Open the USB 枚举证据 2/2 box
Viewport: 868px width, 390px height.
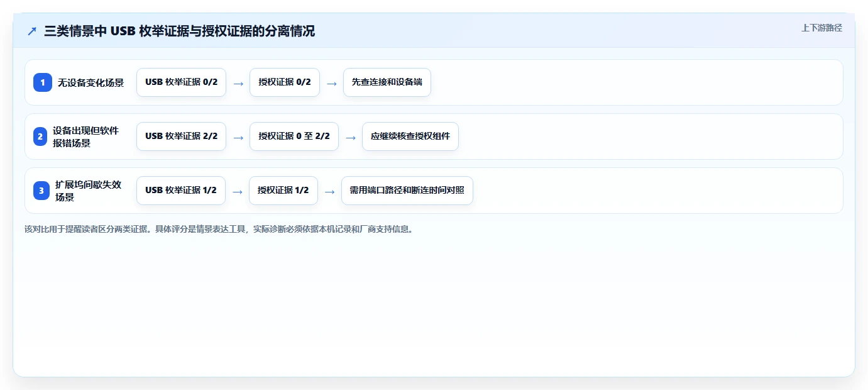click(181, 136)
